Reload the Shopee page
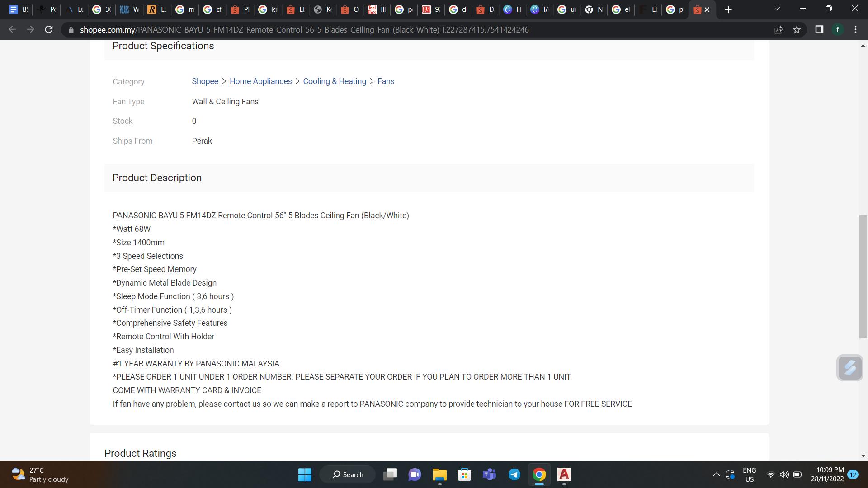868x488 pixels. (49, 30)
